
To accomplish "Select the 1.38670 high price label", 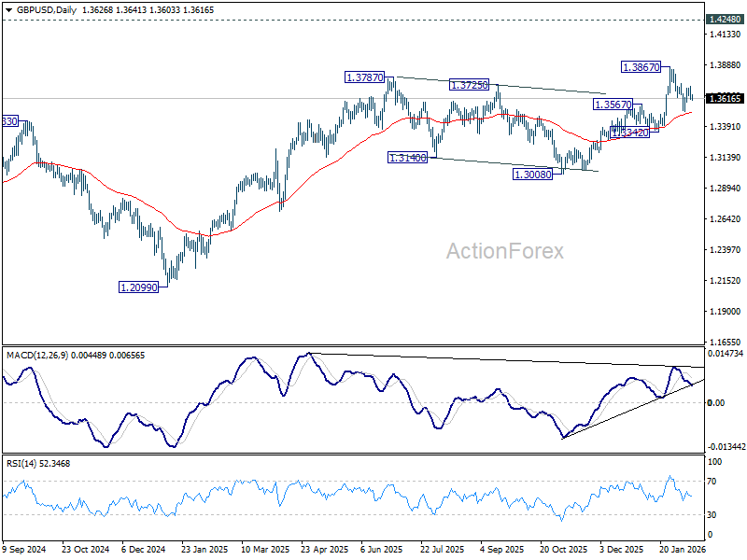I will tap(641, 67).
